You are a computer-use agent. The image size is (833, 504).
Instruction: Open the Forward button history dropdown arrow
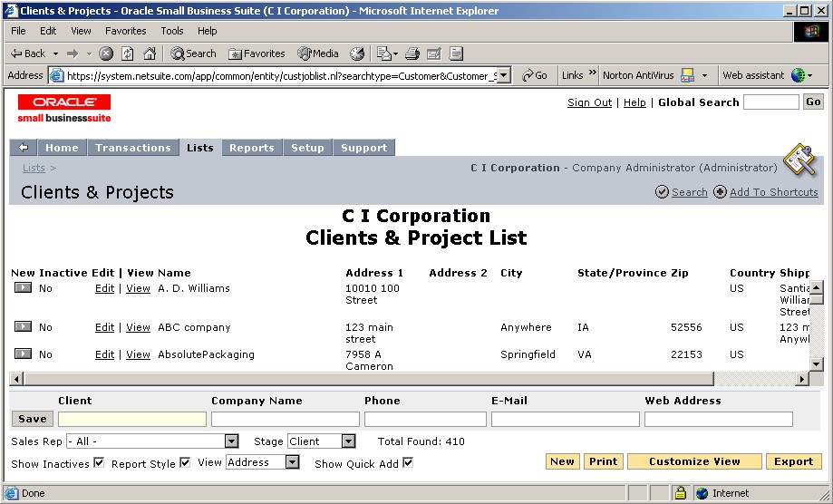pos(89,53)
